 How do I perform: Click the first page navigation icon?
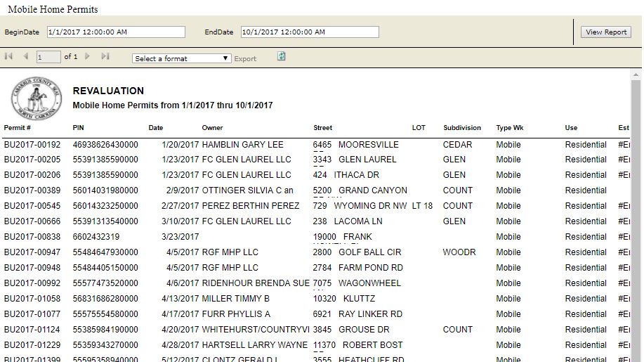(9, 57)
